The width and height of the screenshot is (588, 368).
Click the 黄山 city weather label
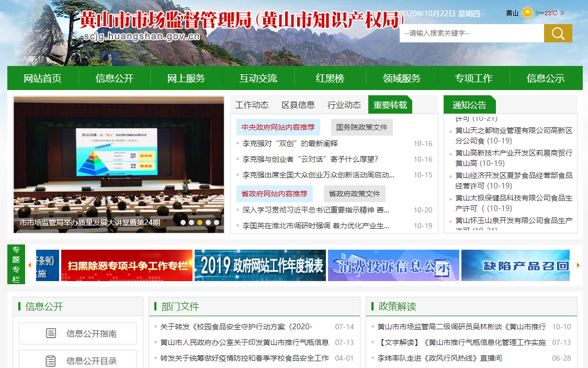(x=512, y=13)
